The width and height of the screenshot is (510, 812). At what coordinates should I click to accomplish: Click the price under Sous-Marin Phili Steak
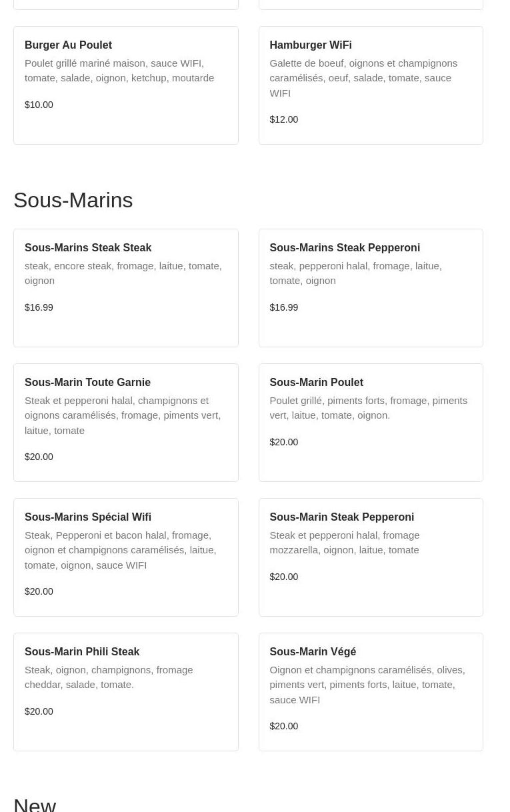(x=39, y=711)
